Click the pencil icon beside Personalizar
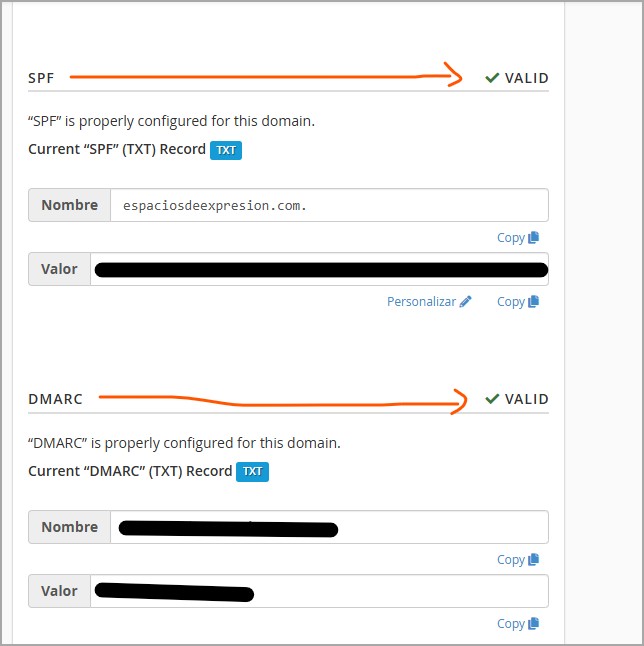This screenshot has height=646, width=644. tap(466, 302)
